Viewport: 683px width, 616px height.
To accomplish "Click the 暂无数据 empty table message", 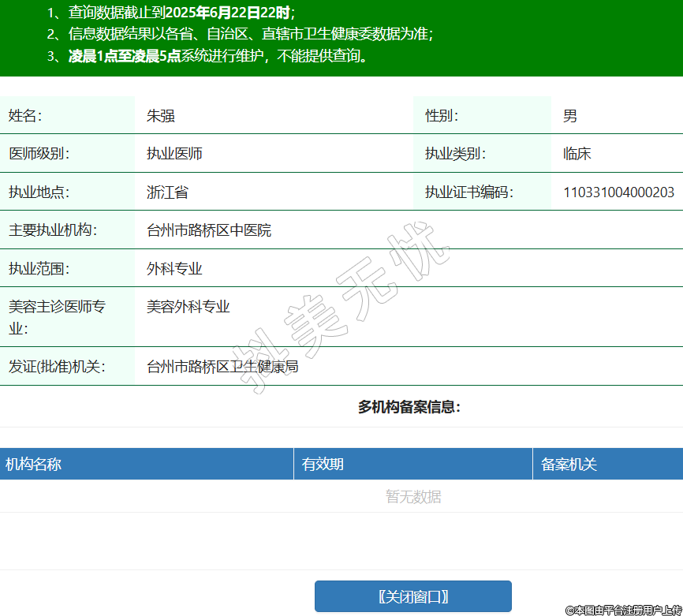I will [x=412, y=497].
